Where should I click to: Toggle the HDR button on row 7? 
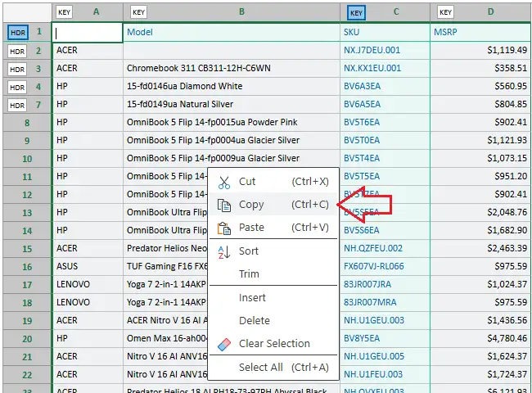[17, 105]
